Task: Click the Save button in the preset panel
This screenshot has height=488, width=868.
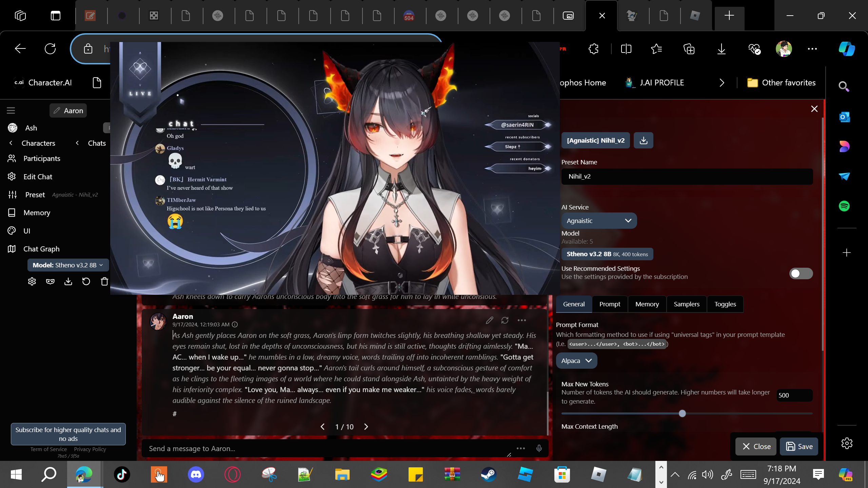Action: [799, 446]
